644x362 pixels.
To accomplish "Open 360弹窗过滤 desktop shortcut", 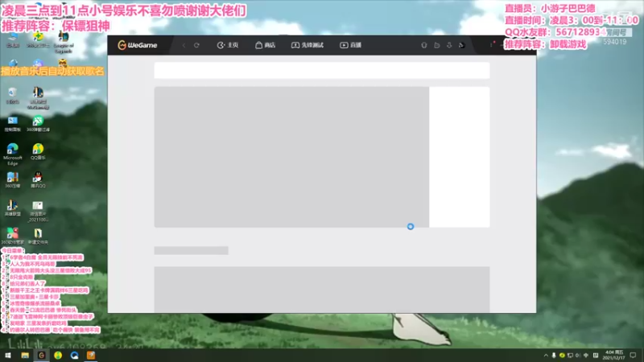I will tap(38, 124).
